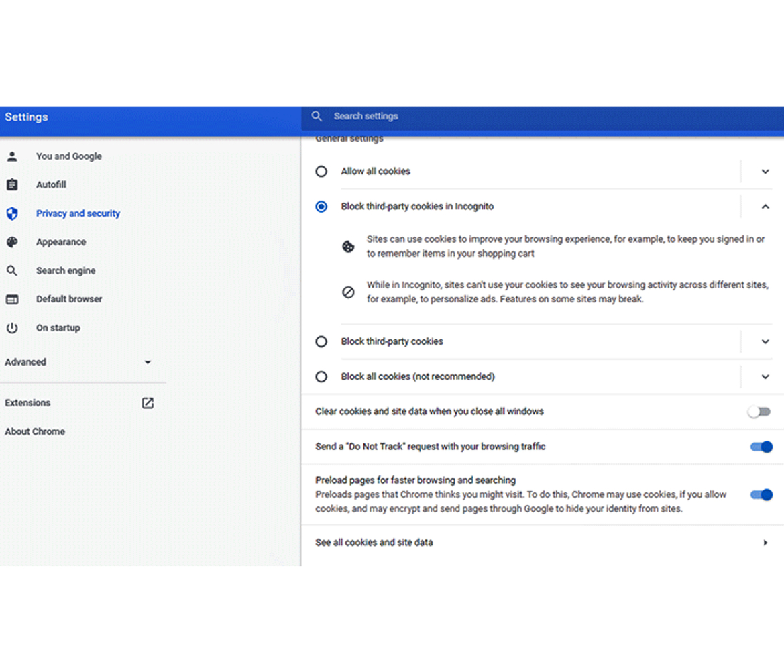Viewport: 784px width, 672px height.
Task: Enable Clear cookies when you close all windows
Action: [759, 412]
